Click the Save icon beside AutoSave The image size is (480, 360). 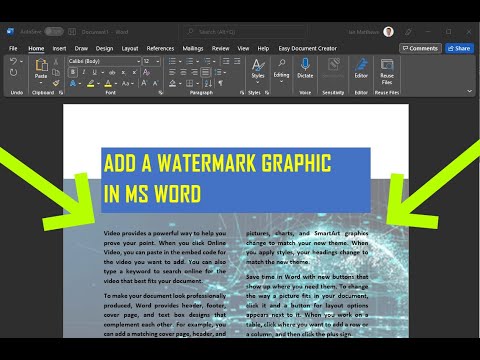point(72,32)
